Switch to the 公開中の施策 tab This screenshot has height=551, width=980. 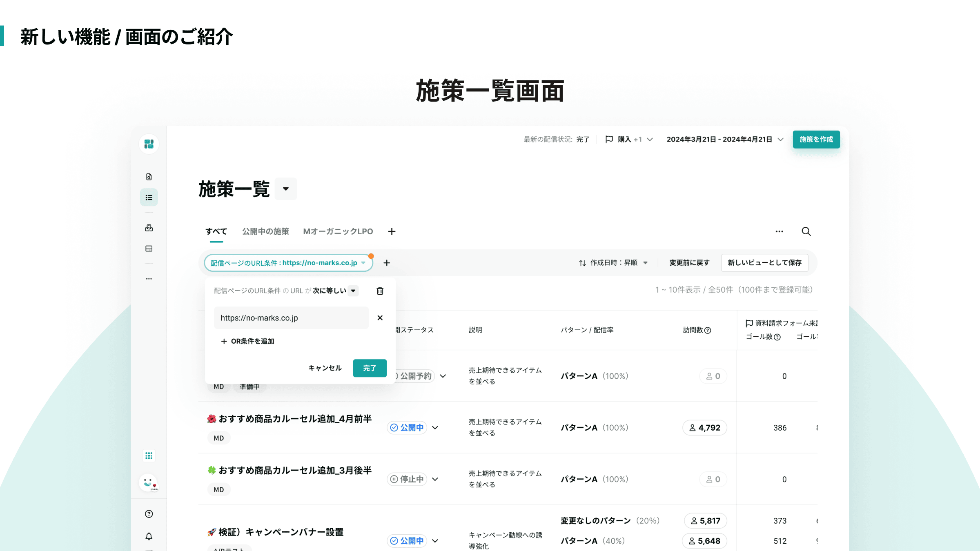[265, 231]
